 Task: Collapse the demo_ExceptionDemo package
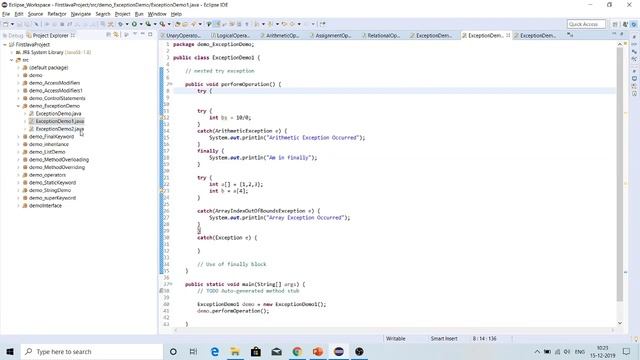[x=18, y=106]
